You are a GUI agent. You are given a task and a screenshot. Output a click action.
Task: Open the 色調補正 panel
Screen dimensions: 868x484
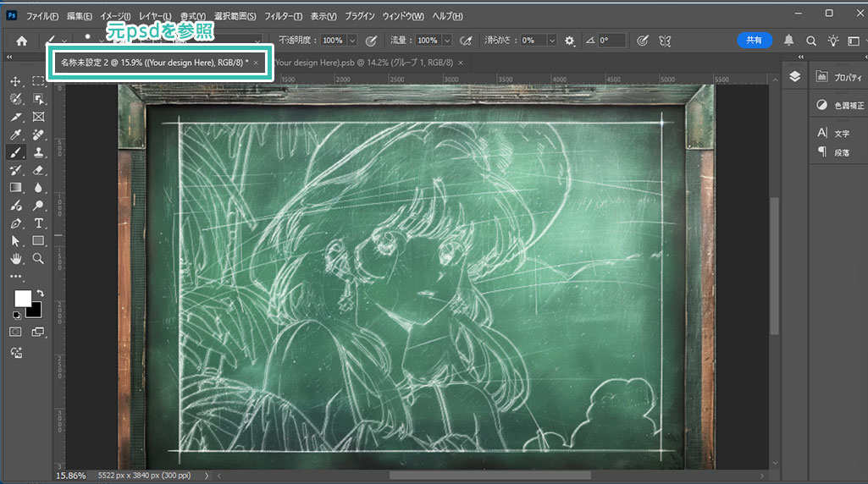(839, 105)
